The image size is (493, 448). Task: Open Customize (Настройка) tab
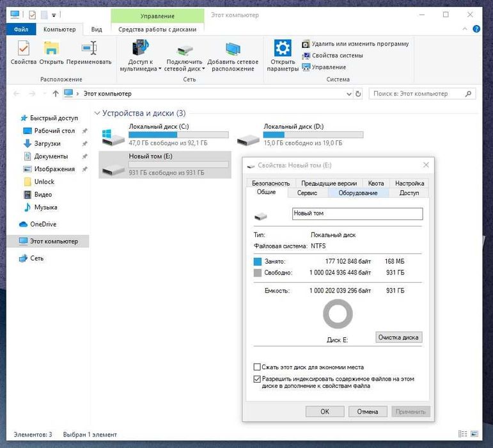pos(409,183)
